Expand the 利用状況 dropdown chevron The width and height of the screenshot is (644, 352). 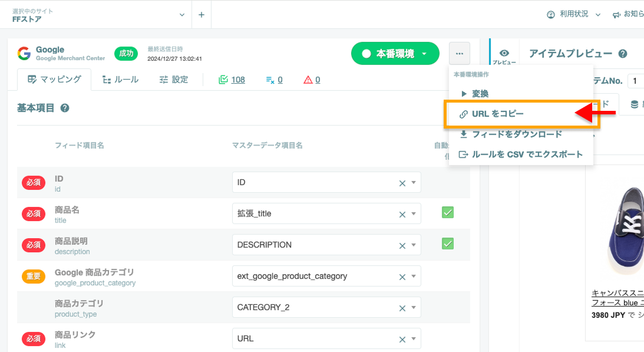pos(598,15)
